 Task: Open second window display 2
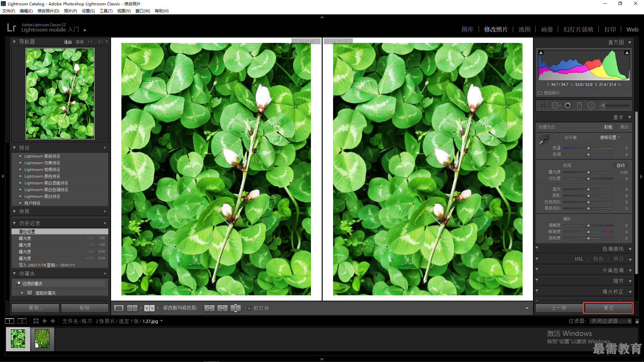(x=22, y=321)
